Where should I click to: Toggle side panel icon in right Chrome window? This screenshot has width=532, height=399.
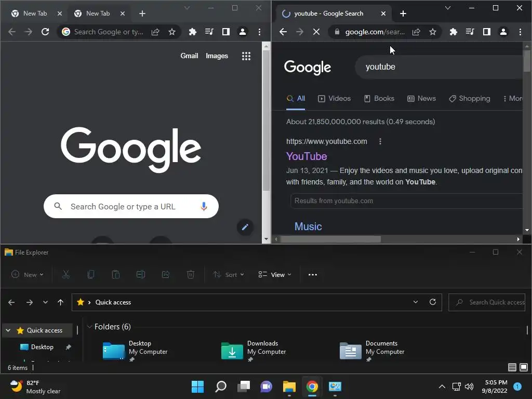coord(486,32)
